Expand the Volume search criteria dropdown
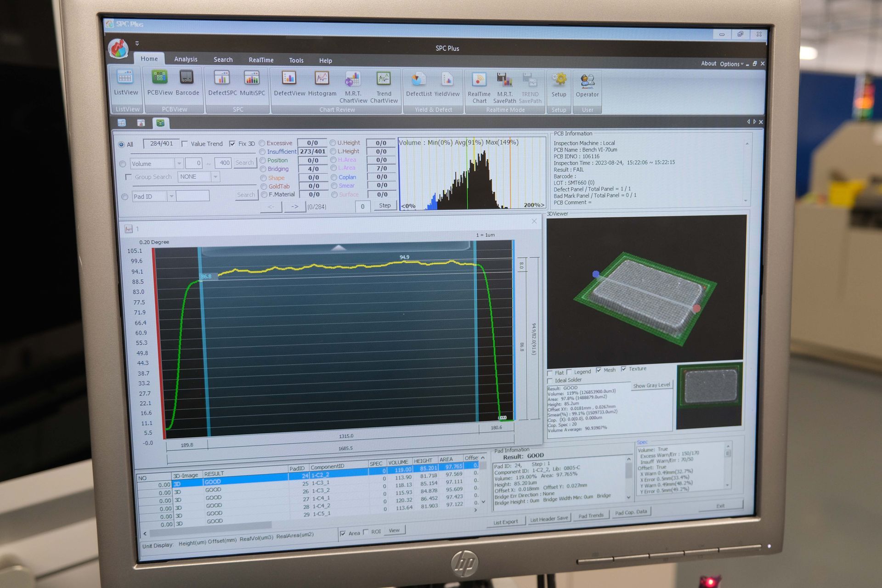Image resolution: width=882 pixels, height=588 pixels. pyautogui.click(x=180, y=163)
